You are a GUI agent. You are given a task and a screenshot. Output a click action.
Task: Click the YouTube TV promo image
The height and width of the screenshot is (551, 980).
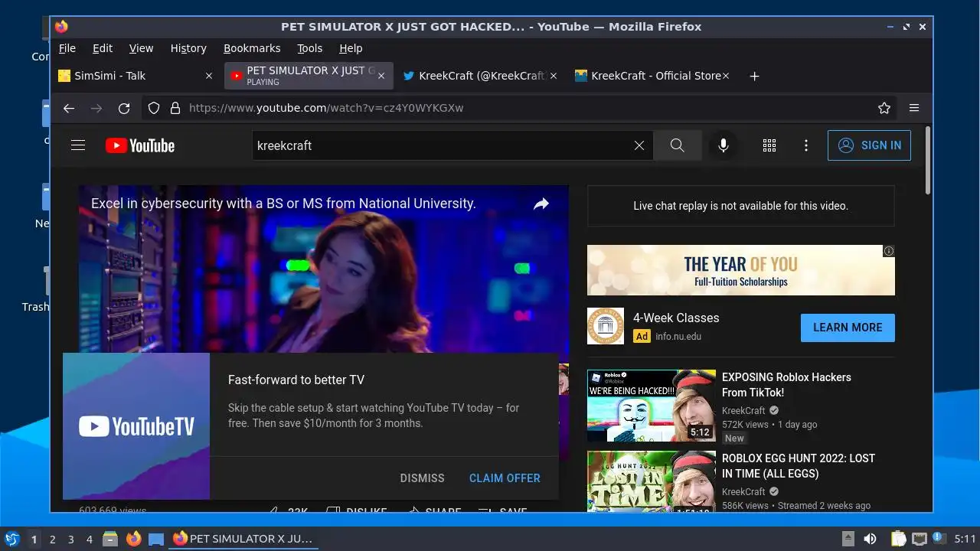tap(136, 426)
